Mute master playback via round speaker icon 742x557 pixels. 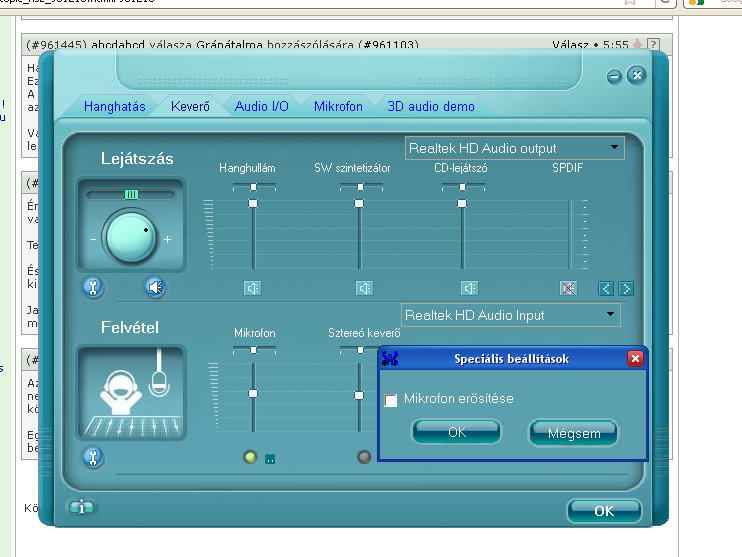pos(155,287)
